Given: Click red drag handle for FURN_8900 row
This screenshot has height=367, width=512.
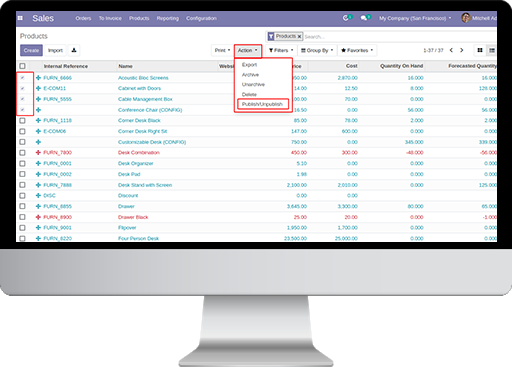Looking at the screenshot, I should [x=38, y=217].
